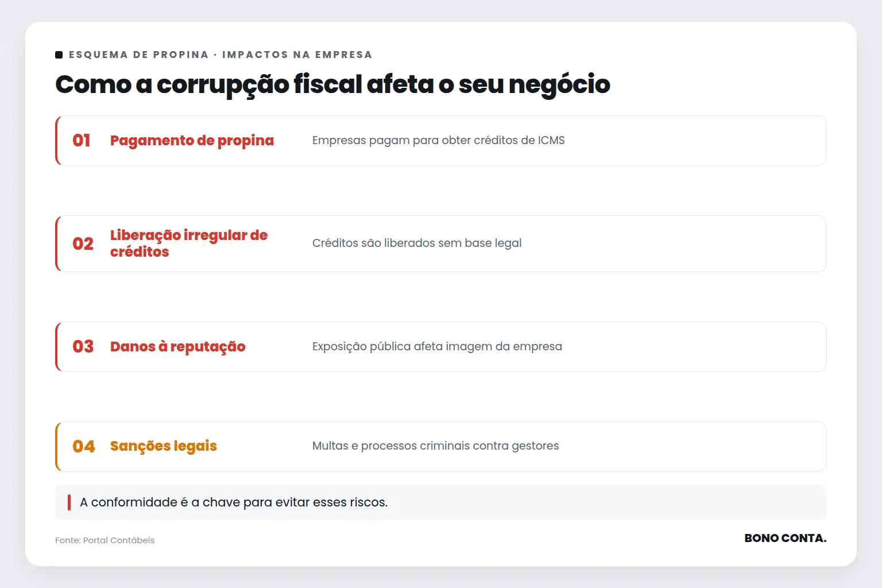This screenshot has height=588, width=882.
Task: Click 'Empresas pagam para obter créditos de ICMS'
Action: pos(439,141)
